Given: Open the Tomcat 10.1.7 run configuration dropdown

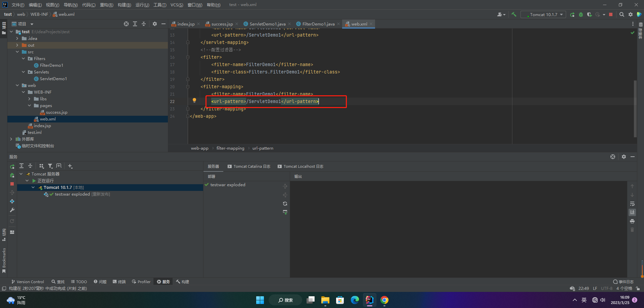Looking at the screenshot, I should 543,14.
